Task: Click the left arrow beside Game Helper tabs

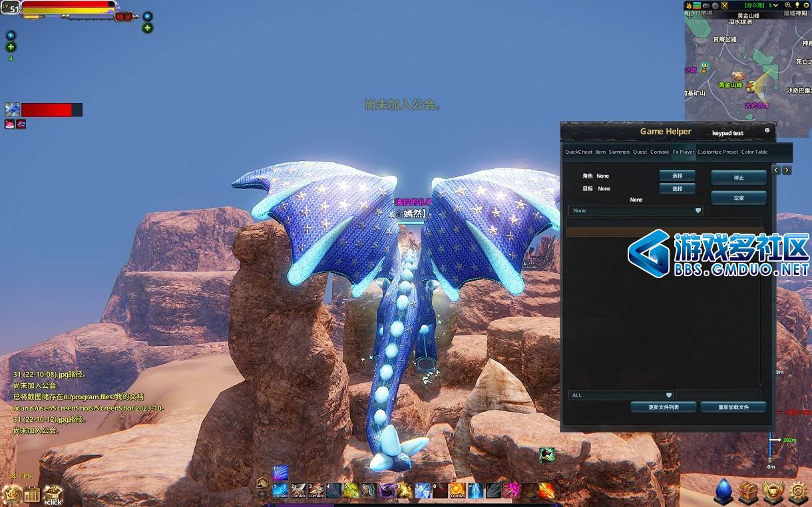Action: pyautogui.click(x=776, y=170)
